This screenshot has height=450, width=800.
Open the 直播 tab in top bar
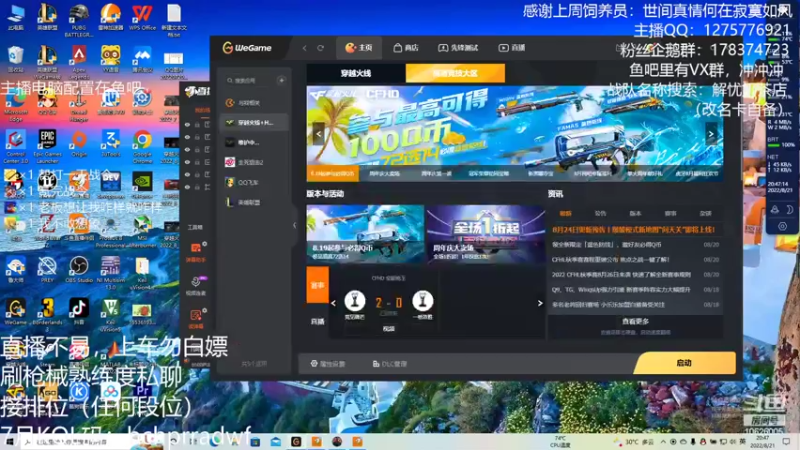pos(512,47)
